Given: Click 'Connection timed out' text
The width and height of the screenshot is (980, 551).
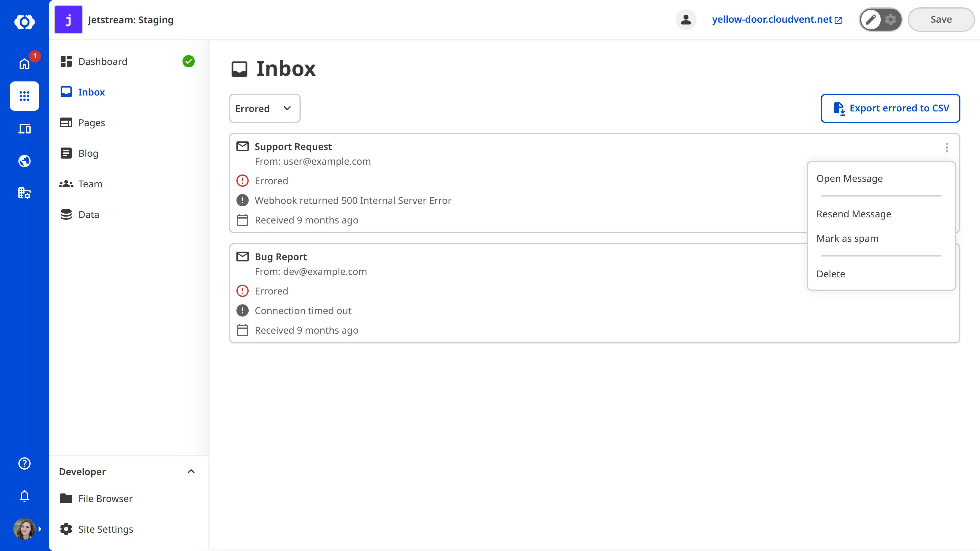Looking at the screenshot, I should (x=303, y=311).
